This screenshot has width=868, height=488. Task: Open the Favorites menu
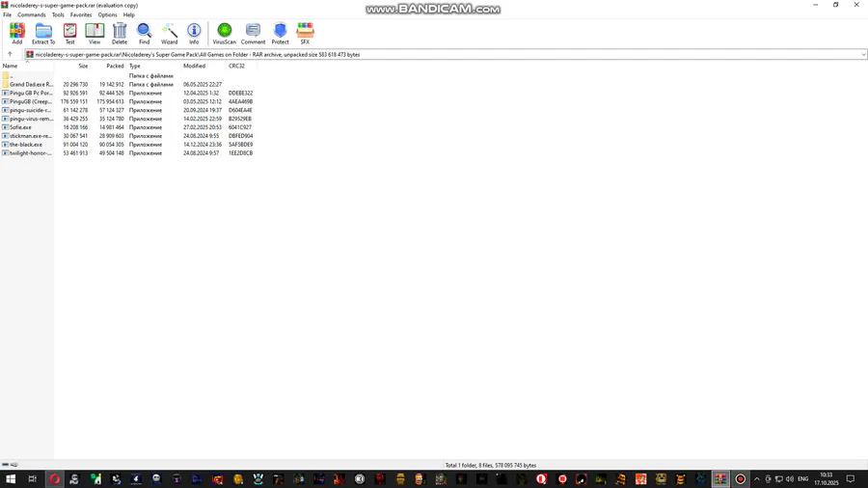pos(81,14)
